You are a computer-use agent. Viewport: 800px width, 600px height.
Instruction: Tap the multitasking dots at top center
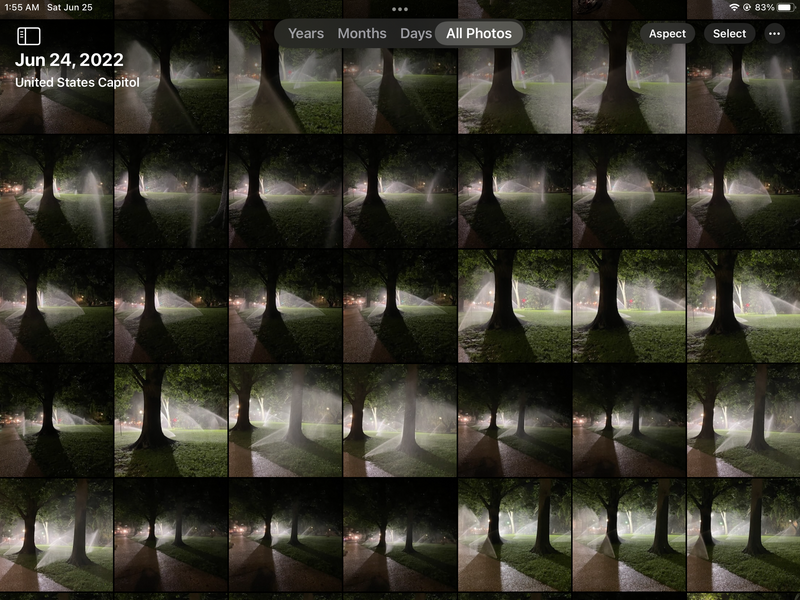pyautogui.click(x=399, y=9)
